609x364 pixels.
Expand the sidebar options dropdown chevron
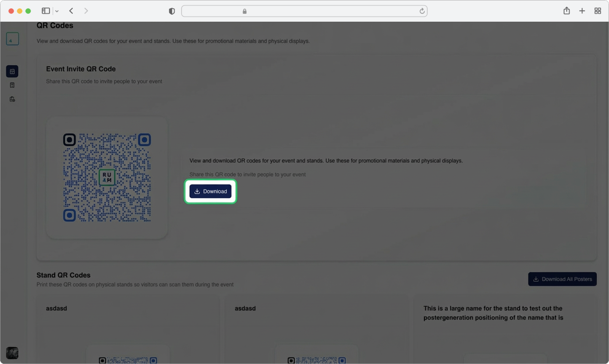(x=57, y=11)
